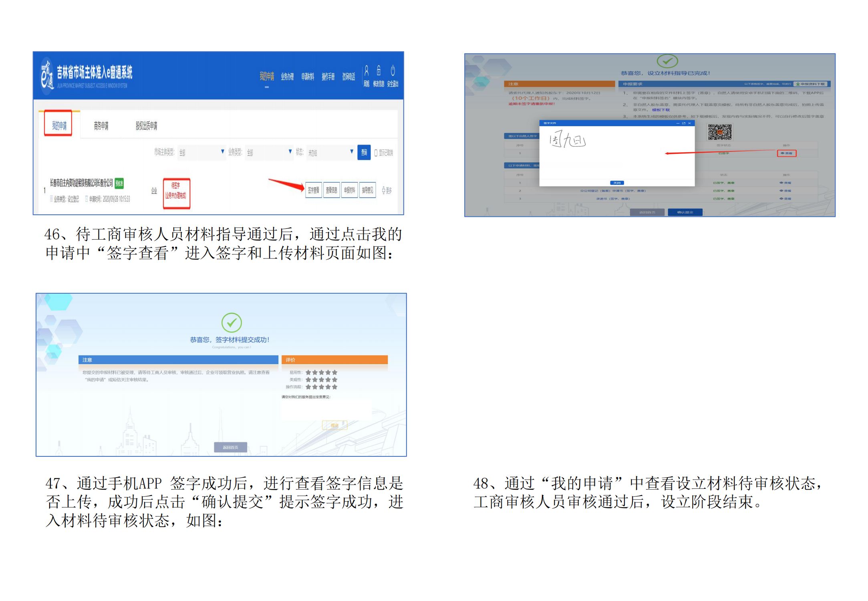
Task: Click the 修改信息 lock icon
Action: point(379,71)
